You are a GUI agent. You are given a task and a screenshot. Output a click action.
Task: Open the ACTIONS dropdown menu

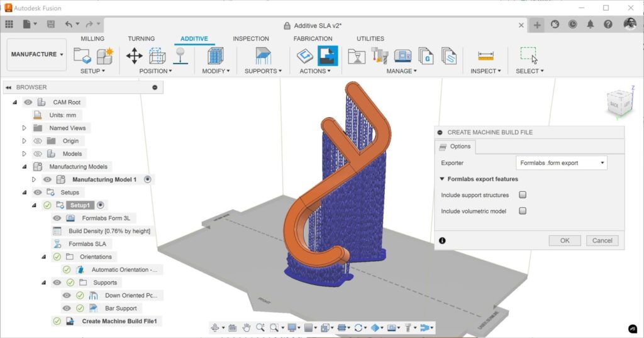315,70
